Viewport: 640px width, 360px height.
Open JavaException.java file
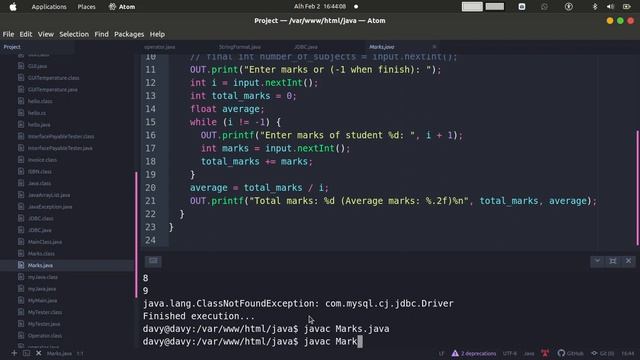[50, 207]
